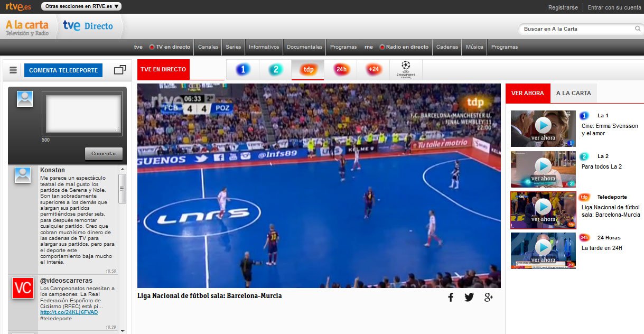Viewport: 644px width, 334px height.
Task: Click the rtve.es logo
Action: (18, 7)
